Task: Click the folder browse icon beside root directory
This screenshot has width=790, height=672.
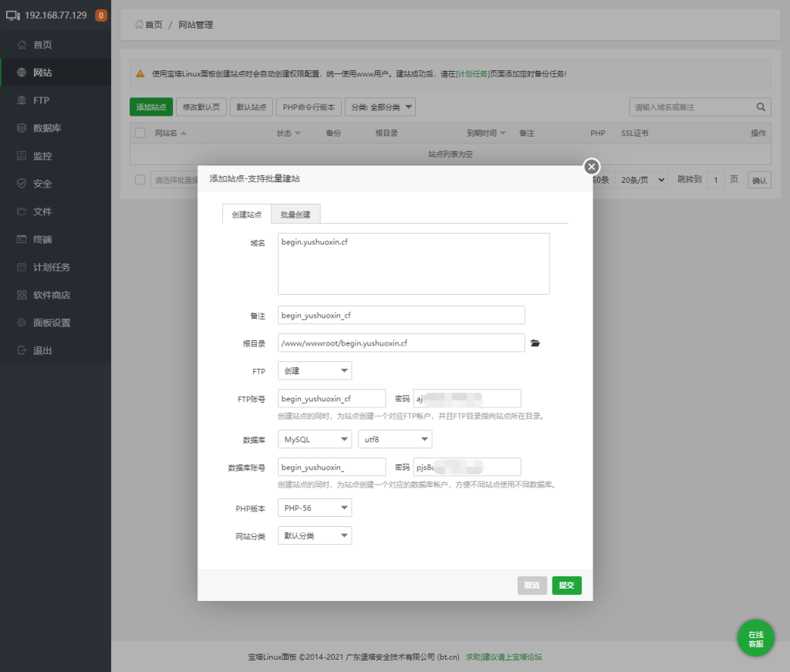Action: [x=535, y=343]
